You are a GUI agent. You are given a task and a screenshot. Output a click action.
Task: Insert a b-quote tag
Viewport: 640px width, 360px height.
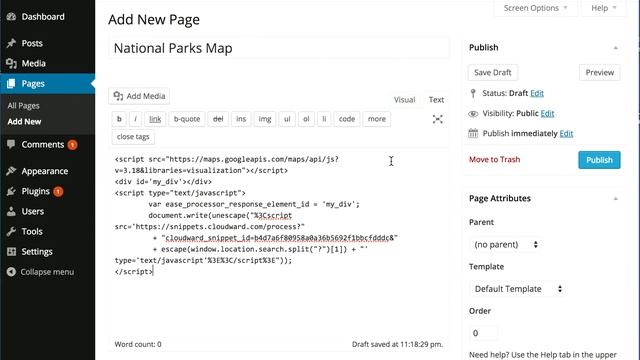(x=187, y=119)
